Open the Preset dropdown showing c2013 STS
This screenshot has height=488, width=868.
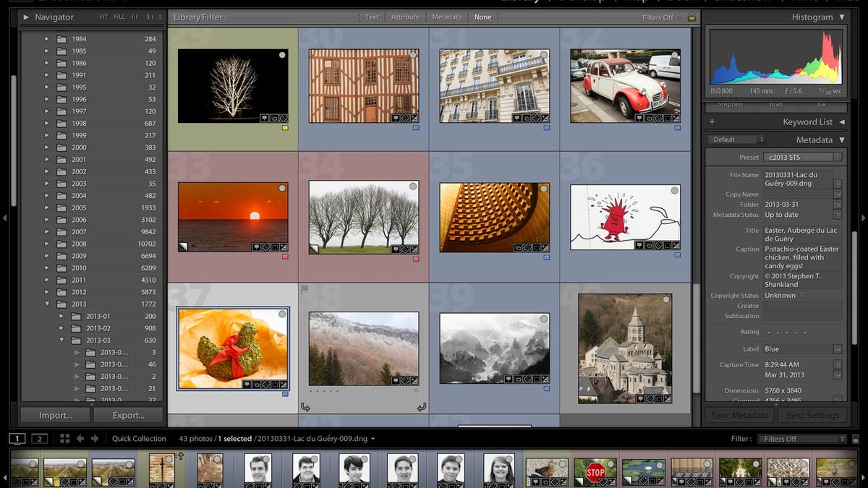(803, 156)
